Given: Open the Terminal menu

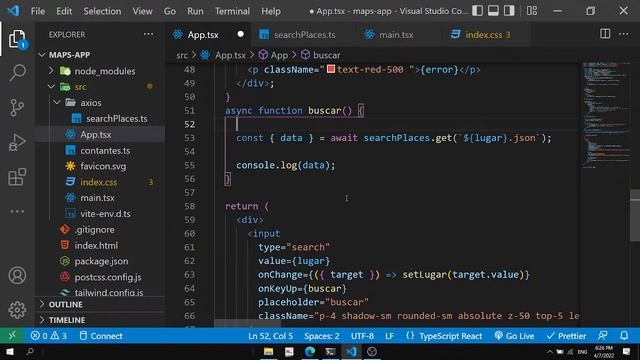Looking at the screenshot, I should pos(232,11).
